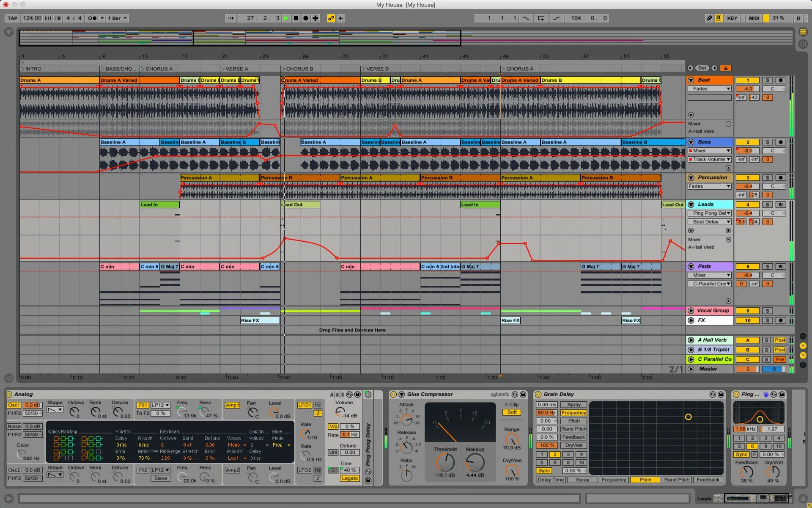This screenshot has width=812, height=508.
Task: Click the Back to Arrangement arrow
Action: pyautogui.click(x=341, y=18)
